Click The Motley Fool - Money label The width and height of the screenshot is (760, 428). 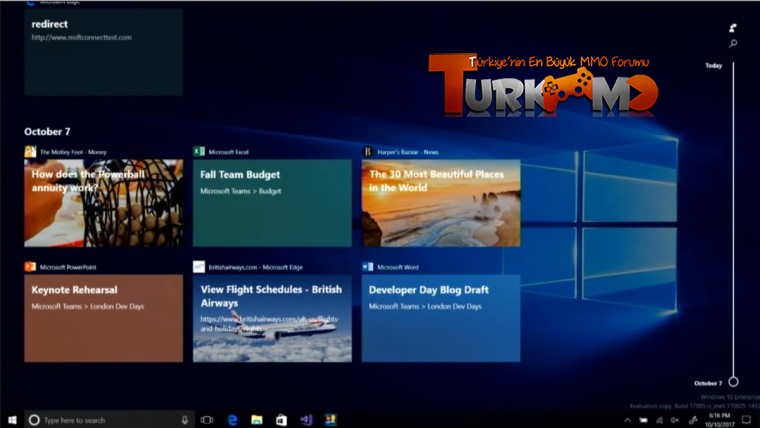click(73, 152)
